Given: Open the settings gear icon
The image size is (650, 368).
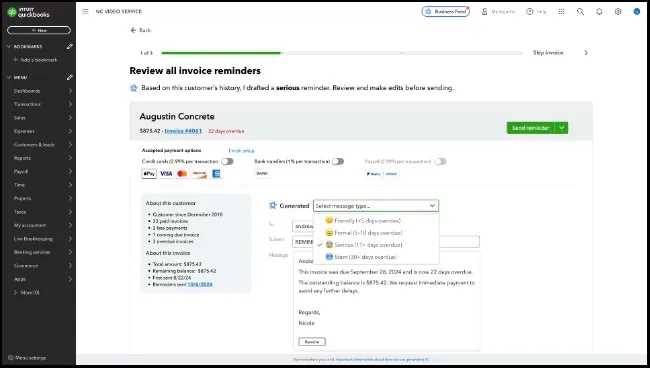Looking at the screenshot, I should 618,12.
